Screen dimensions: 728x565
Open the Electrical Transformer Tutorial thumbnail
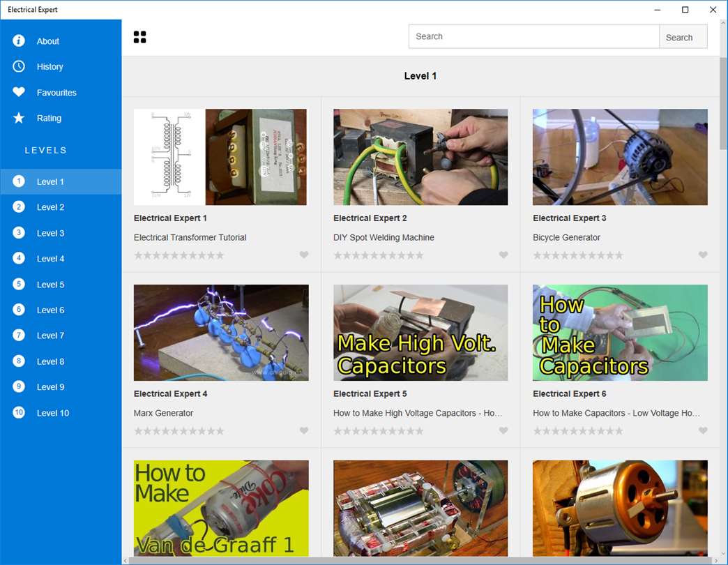[x=221, y=157]
